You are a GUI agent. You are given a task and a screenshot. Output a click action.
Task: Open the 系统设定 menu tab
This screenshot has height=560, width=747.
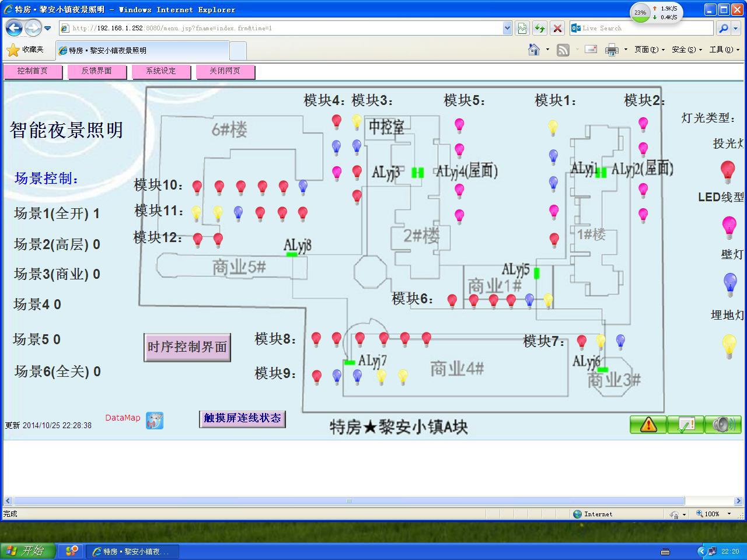(x=160, y=71)
